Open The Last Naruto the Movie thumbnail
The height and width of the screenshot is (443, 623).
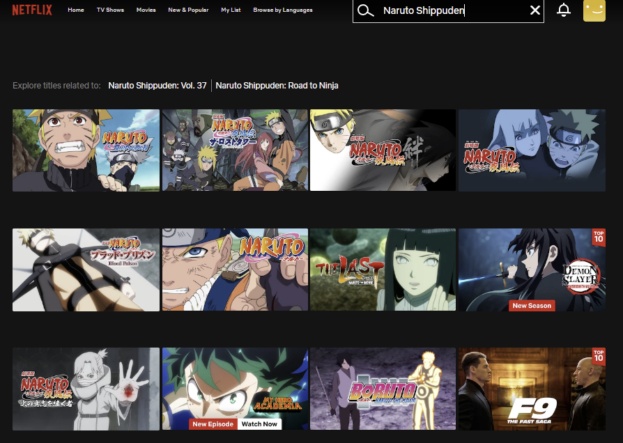383,269
